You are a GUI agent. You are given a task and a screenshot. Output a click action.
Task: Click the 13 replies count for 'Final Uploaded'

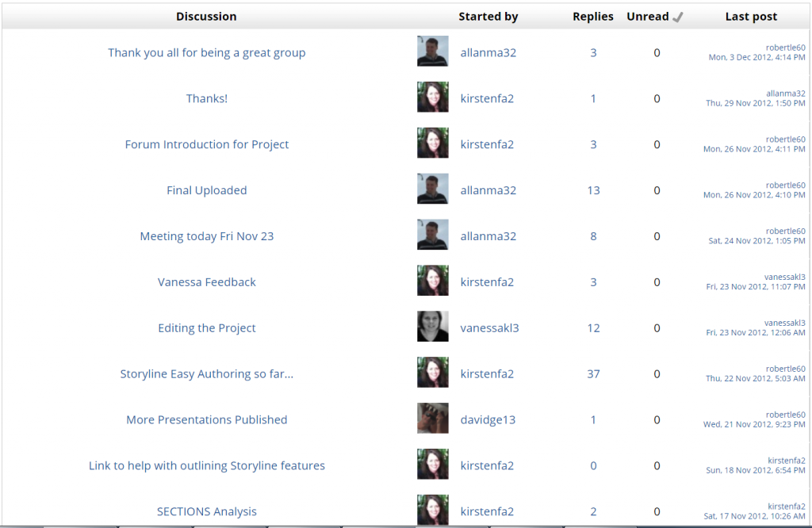click(593, 190)
